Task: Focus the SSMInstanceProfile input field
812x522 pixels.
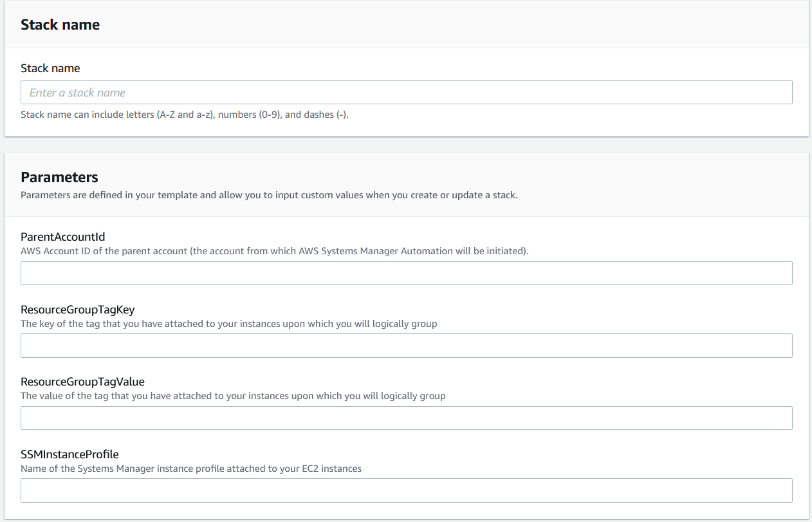Action: click(405, 490)
